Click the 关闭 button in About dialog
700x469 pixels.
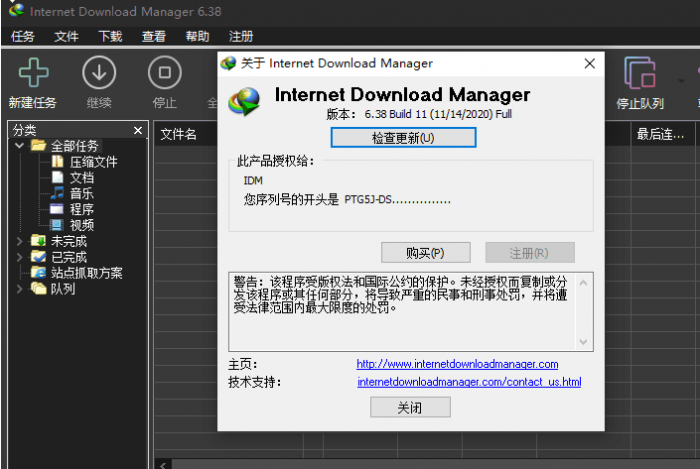[410, 407]
